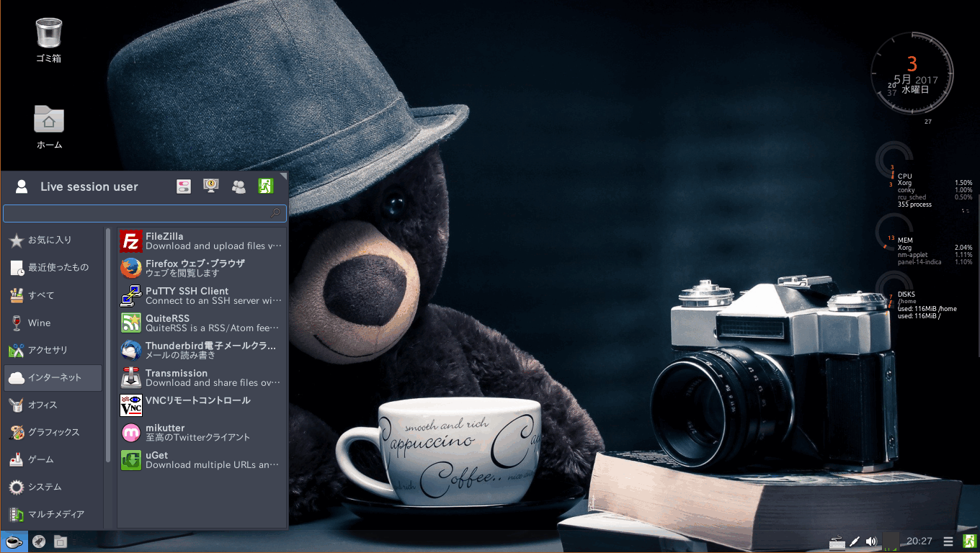Select the Wine category
Image resolution: width=980 pixels, height=553 pixels.
click(x=53, y=323)
